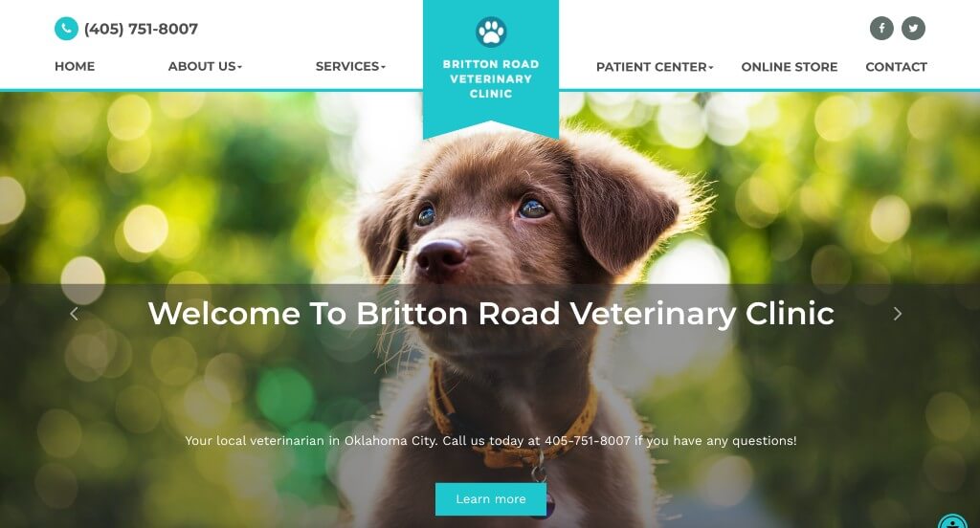Select the Contact menu item
Screen dimensions: 980x528
(x=896, y=67)
